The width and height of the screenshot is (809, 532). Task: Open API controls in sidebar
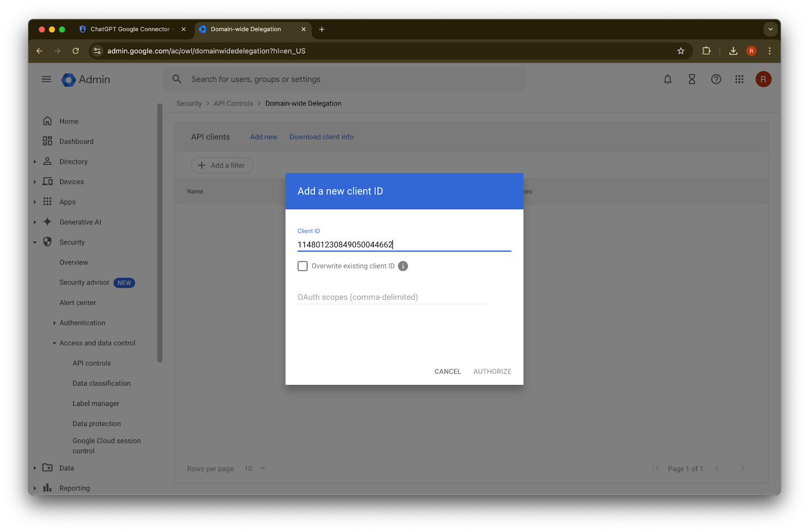point(92,363)
